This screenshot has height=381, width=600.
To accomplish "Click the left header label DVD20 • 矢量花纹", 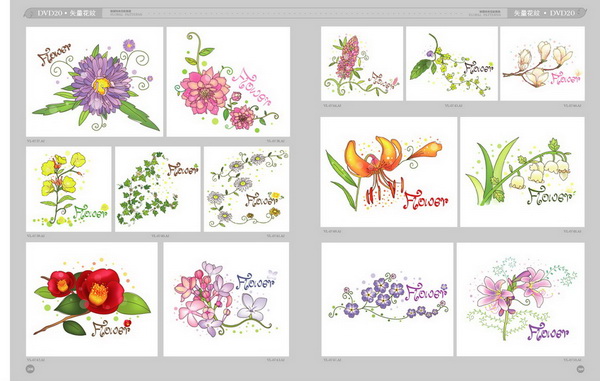I will click(x=67, y=13).
